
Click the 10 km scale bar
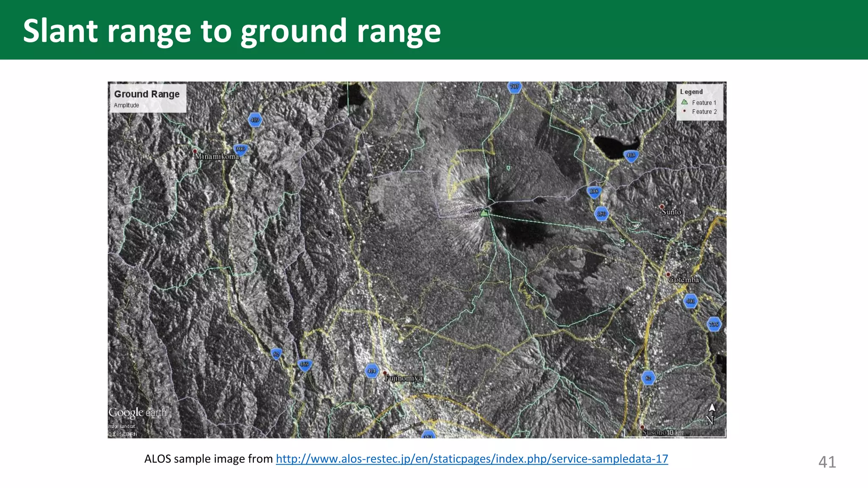tap(675, 433)
